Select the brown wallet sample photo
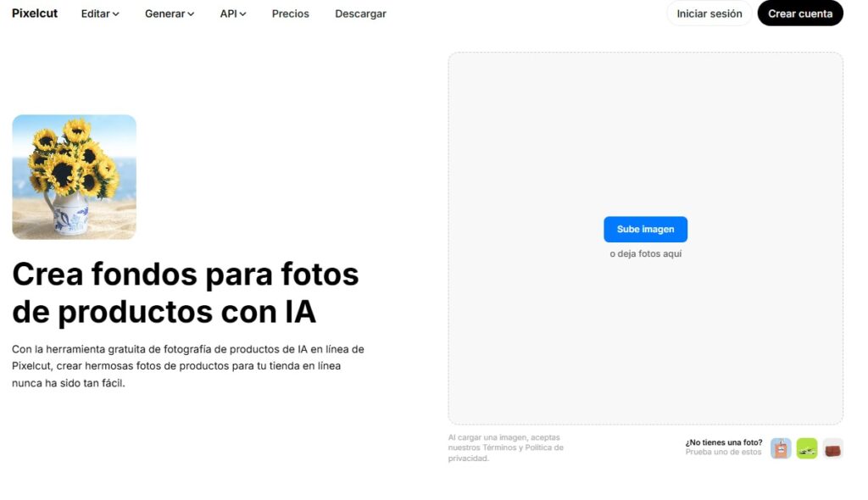 pyautogui.click(x=832, y=448)
